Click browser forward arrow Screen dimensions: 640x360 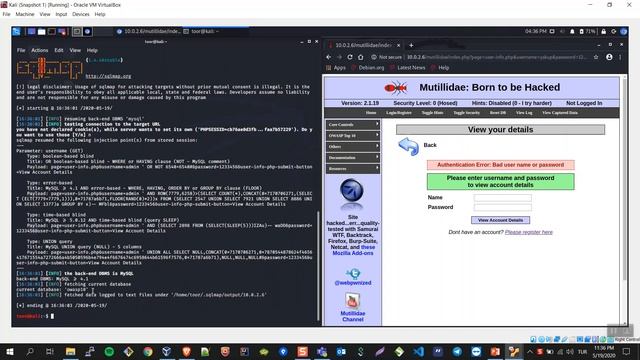click(x=339, y=57)
